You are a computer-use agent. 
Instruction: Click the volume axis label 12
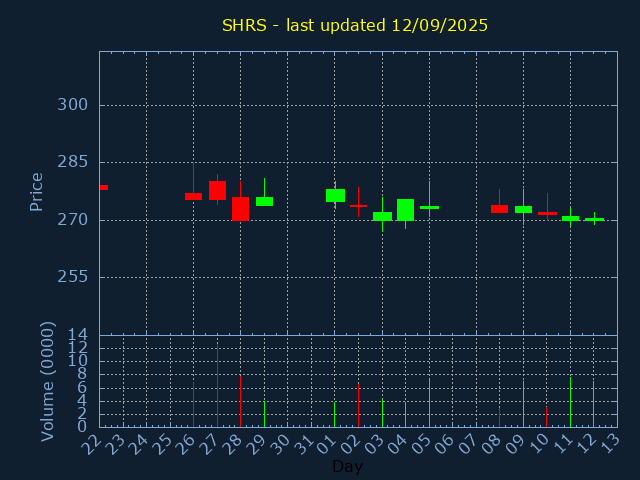[x=78, y=348]
